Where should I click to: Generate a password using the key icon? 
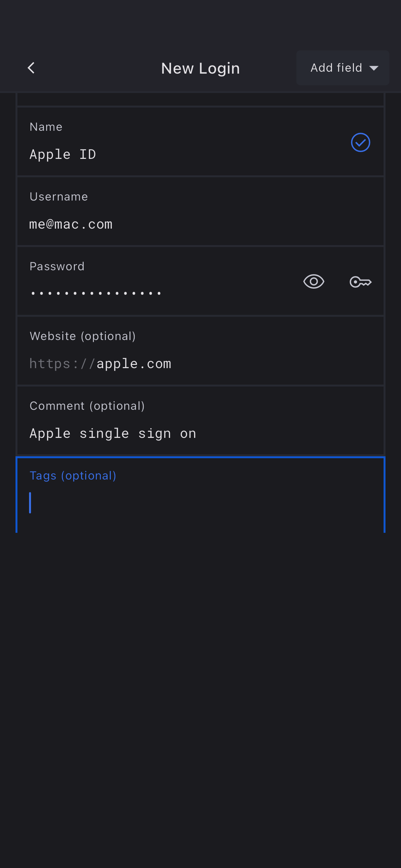[x=360, y=282]
